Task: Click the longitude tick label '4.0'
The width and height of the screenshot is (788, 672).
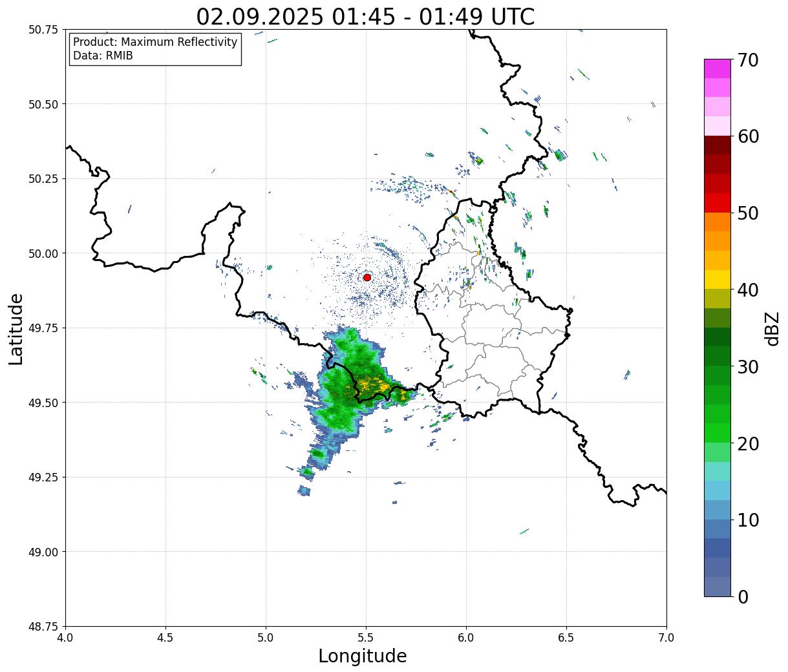Action: [x=65, y=637]
